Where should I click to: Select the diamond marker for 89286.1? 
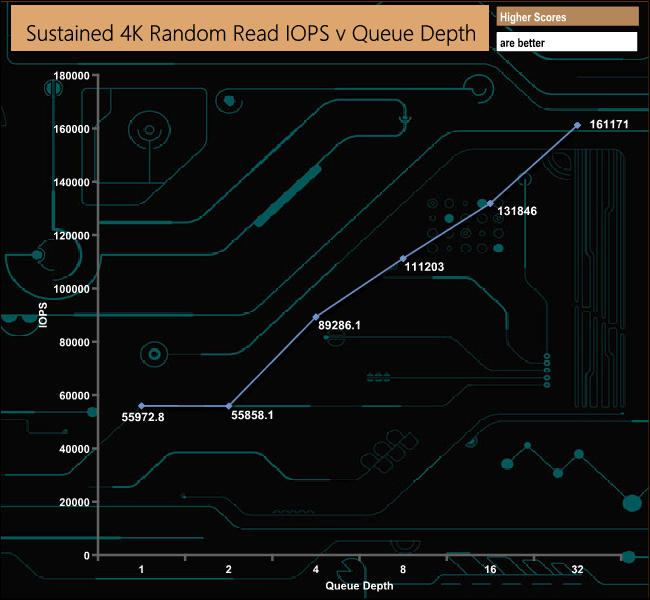316,317
